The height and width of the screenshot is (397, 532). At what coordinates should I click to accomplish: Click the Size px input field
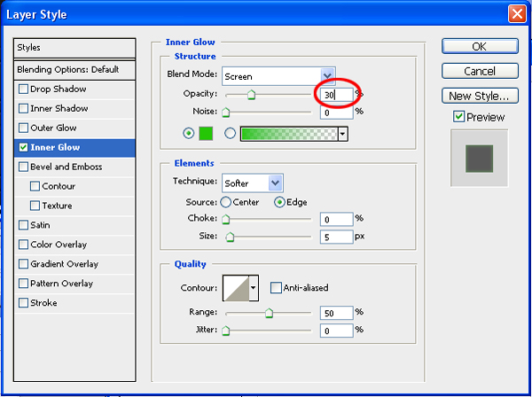click(x=337, y=237)
